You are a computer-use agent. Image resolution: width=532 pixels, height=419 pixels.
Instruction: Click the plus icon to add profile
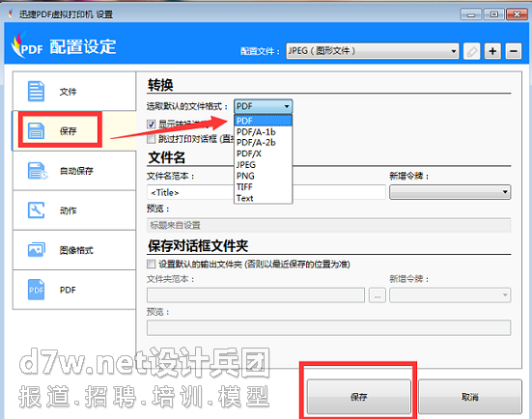492,51
